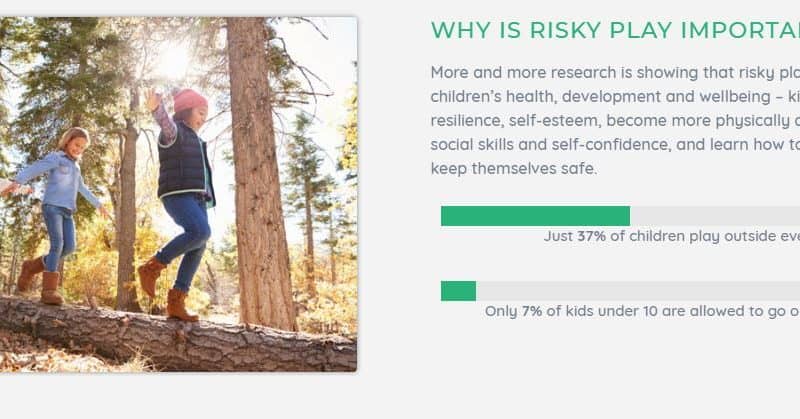
Task: Click the green filled part of the 37% bar
Action: pyautogui.click(x=535, y=216)
